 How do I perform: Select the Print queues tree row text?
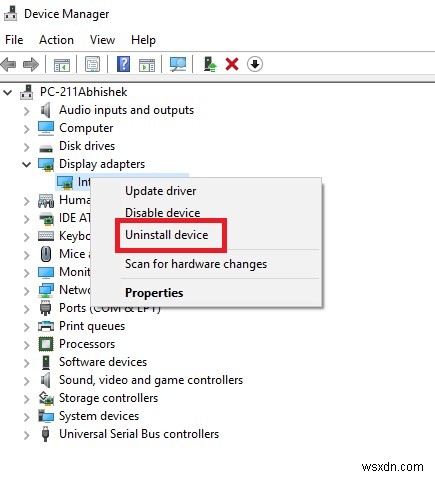pyautogui.click(x=92, y=326)
